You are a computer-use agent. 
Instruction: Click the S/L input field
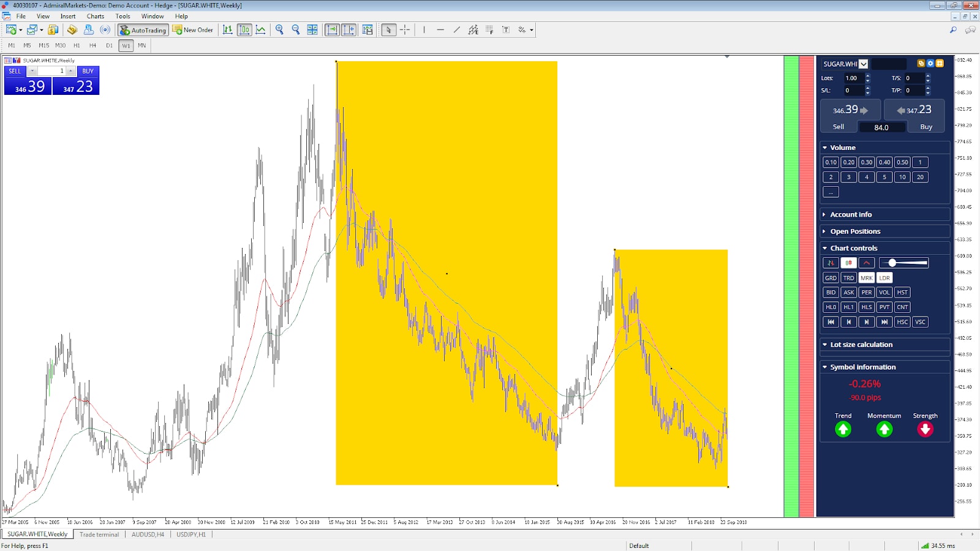click(x=853, y=91)
